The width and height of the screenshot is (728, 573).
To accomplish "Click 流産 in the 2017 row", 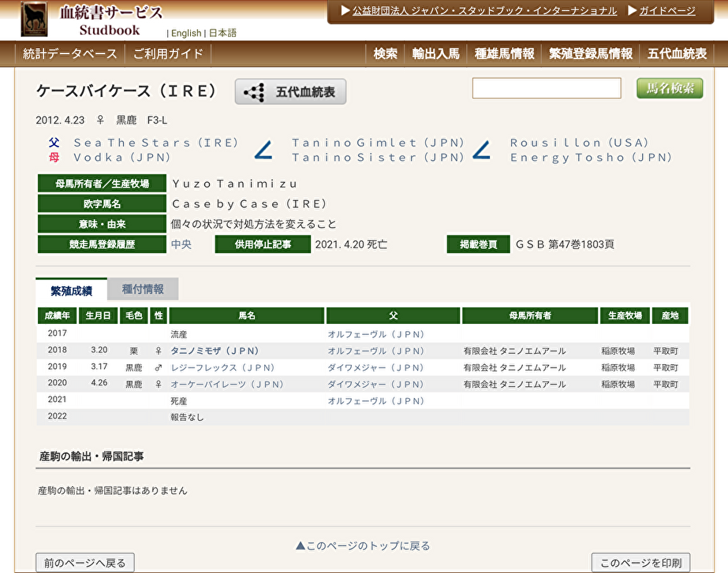I will [179, 334].
